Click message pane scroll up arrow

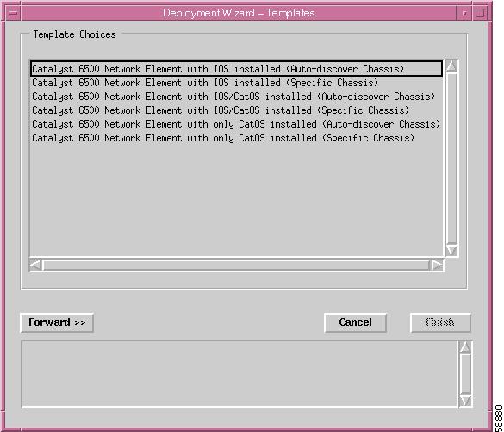point(465,347)
